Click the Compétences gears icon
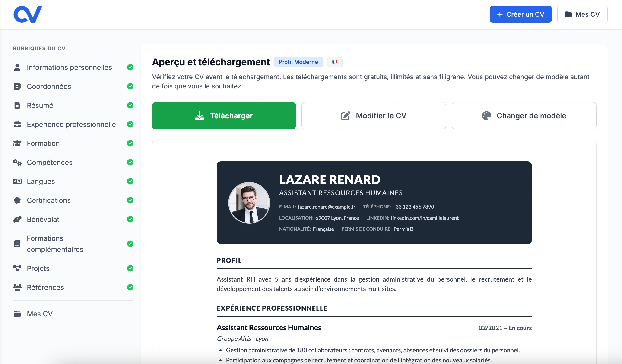 pos(17,162)
